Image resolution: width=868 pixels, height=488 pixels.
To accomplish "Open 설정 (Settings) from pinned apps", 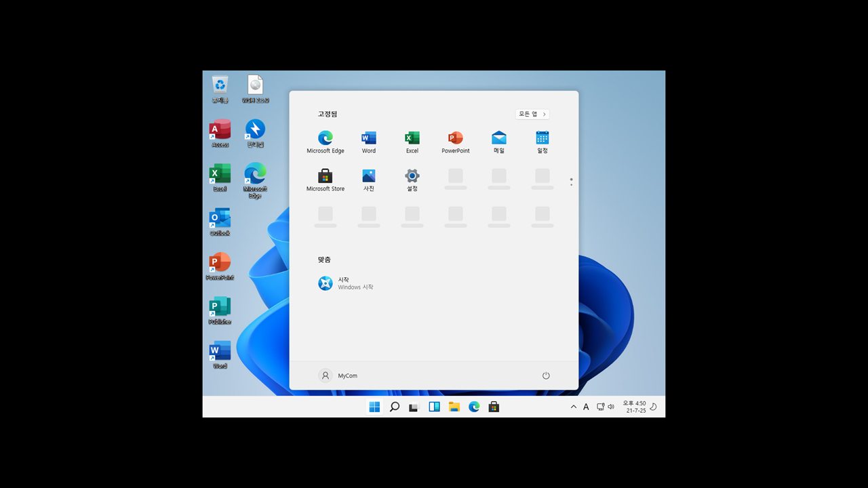I will pos(412,180).
